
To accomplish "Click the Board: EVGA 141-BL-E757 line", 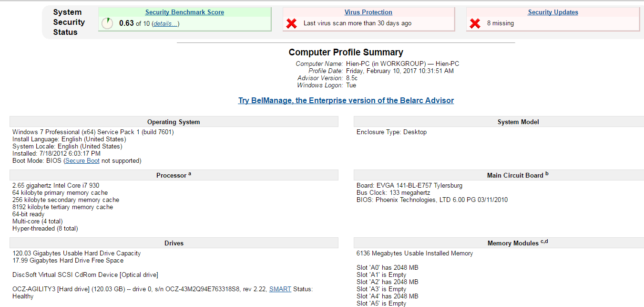I will (409, 186).
